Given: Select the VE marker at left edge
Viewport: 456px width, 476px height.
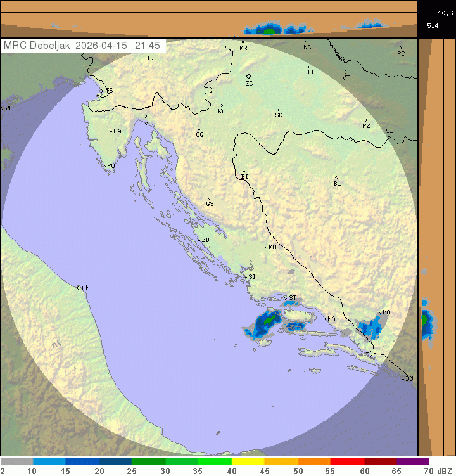Looking at the screenshot, I should pos(2,108).
